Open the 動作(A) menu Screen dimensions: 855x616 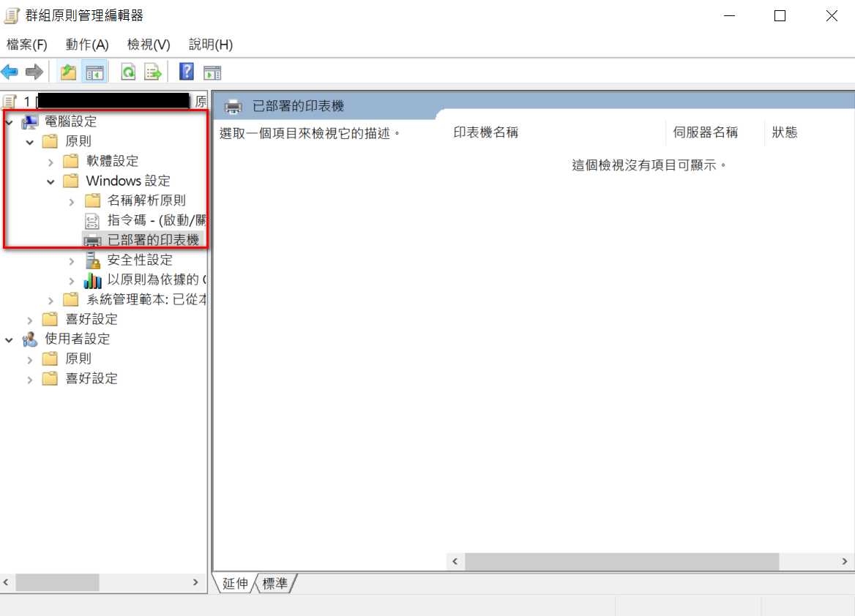[x=86, y=45]
